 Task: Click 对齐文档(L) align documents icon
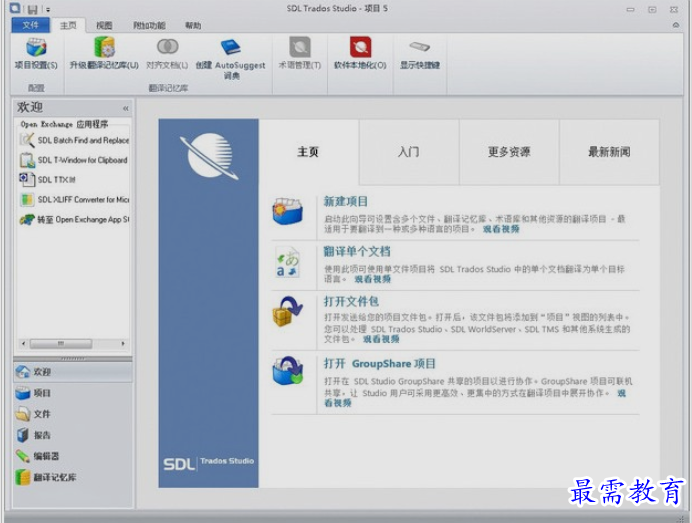(x=167, y=46)
